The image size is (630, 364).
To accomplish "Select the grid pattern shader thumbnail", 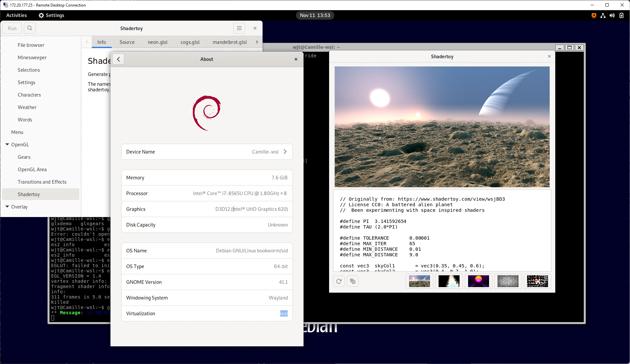I will (x=508, y=281).
